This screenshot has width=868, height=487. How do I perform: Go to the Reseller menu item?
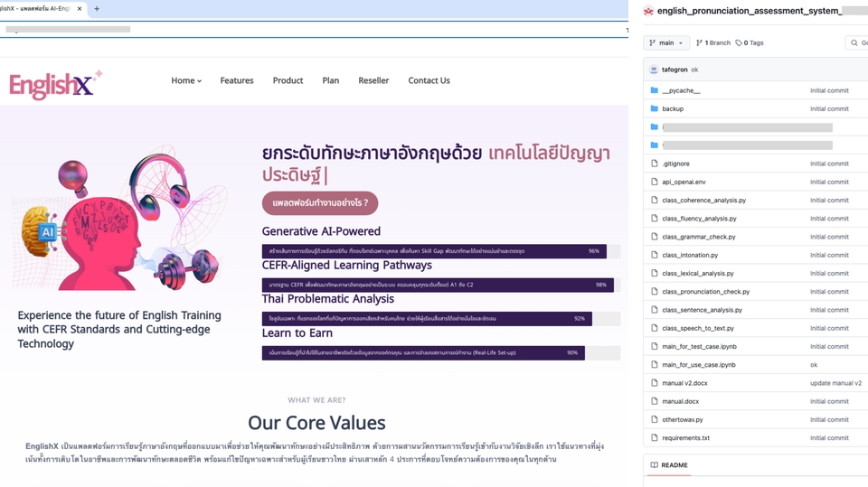[373, 80]
